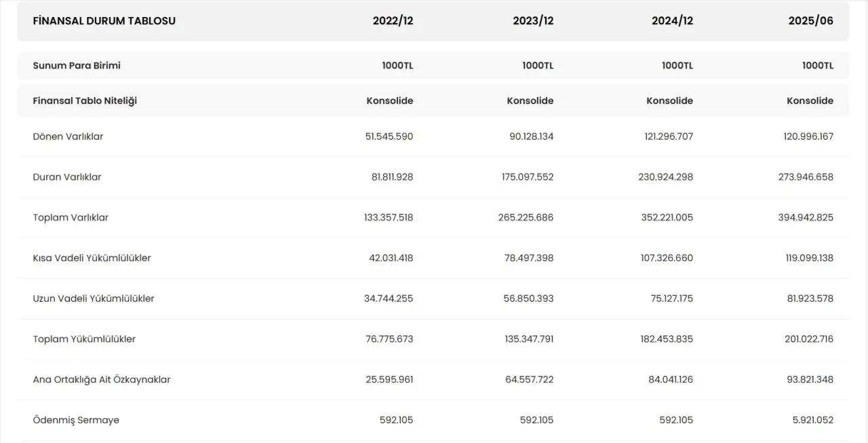Select the Ödenmiş Sermaye row label
This screenshot has width=868, height=443.
tap(76, 421)
